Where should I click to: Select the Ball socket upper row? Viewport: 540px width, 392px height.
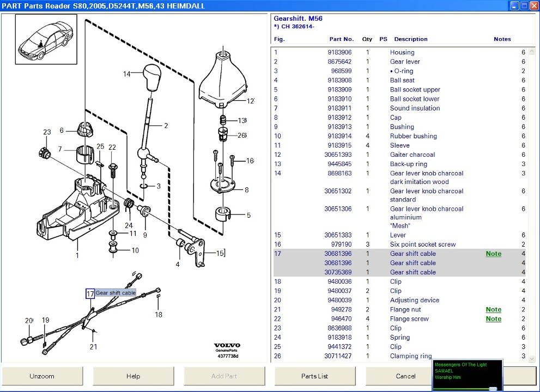coord(399,89)
